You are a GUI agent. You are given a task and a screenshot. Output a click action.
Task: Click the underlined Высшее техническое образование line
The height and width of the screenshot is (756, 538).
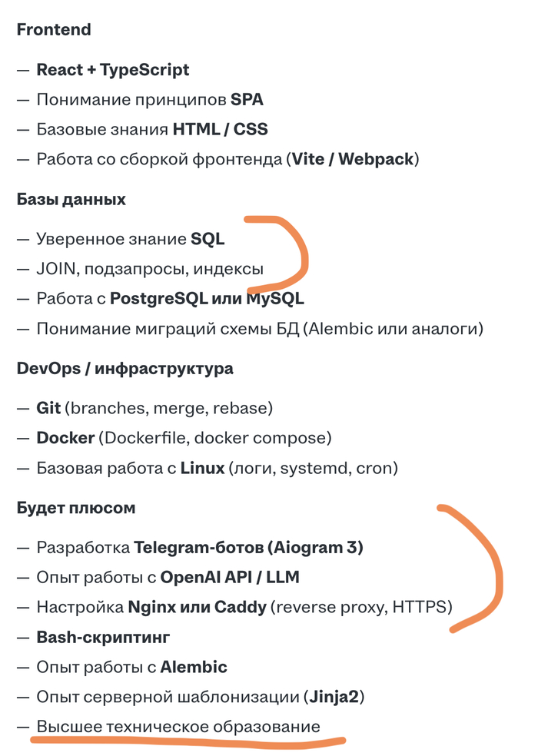(178, 727)
